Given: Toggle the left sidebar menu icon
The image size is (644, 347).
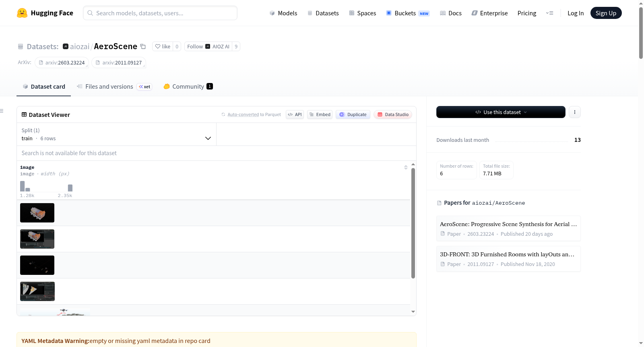Looking at the screenshot, I should [2, 111].
